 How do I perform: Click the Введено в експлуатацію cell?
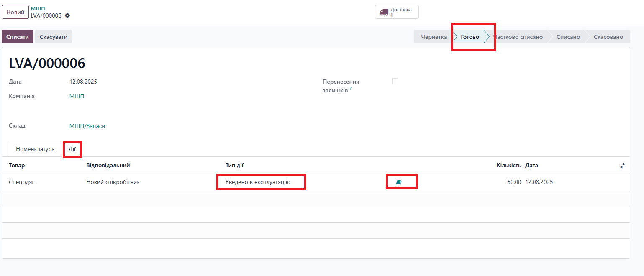[x=258, y=182]
